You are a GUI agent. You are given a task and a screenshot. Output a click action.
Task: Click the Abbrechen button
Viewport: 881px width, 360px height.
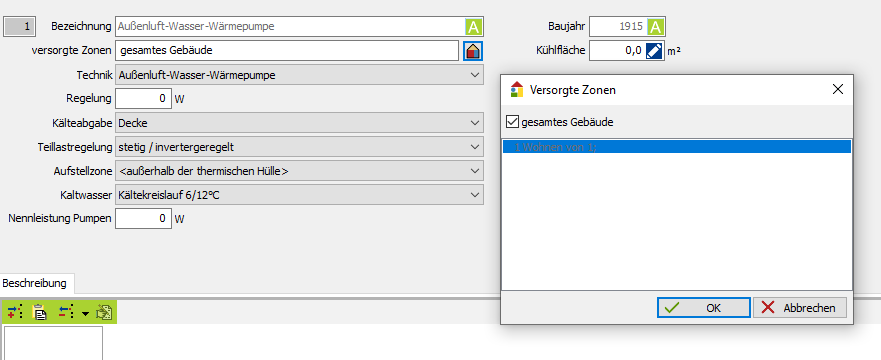coord(800,308)
